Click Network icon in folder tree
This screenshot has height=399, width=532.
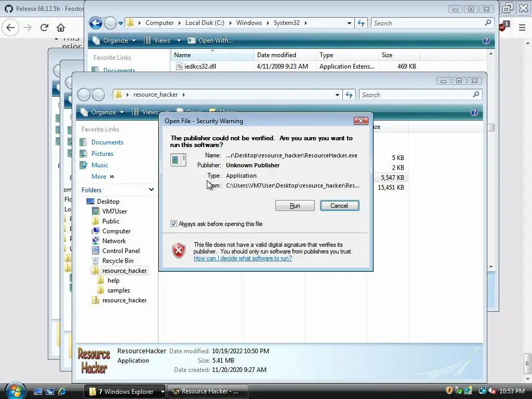(96, 241)
